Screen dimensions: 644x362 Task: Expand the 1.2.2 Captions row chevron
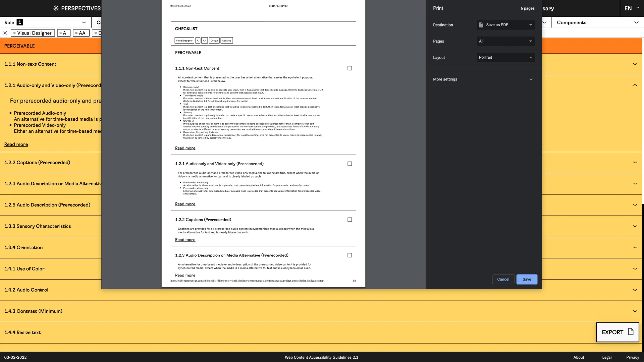click(x=635, y=163)
